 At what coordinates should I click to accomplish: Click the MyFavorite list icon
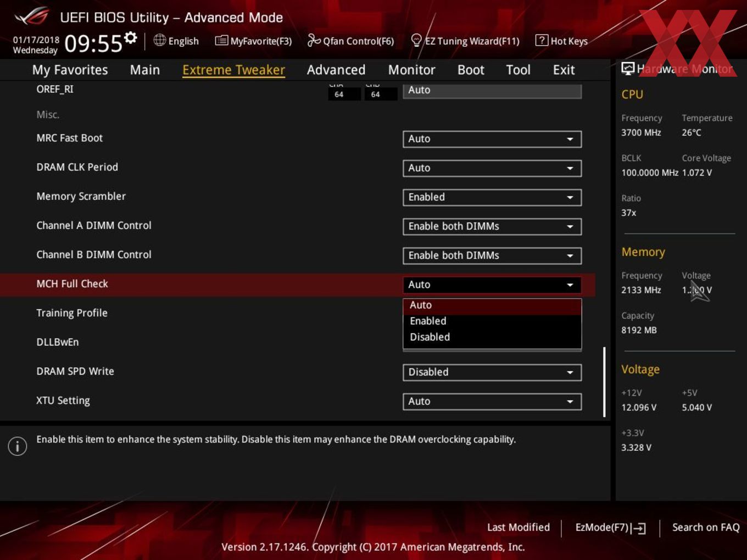[x=221, y=41]
